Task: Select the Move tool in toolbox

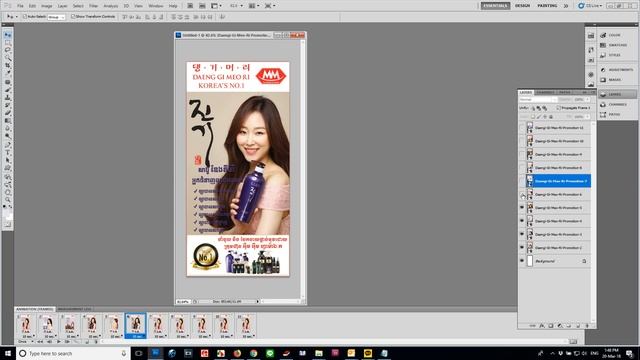Action: pyautogui.click(x=8, y=35)
